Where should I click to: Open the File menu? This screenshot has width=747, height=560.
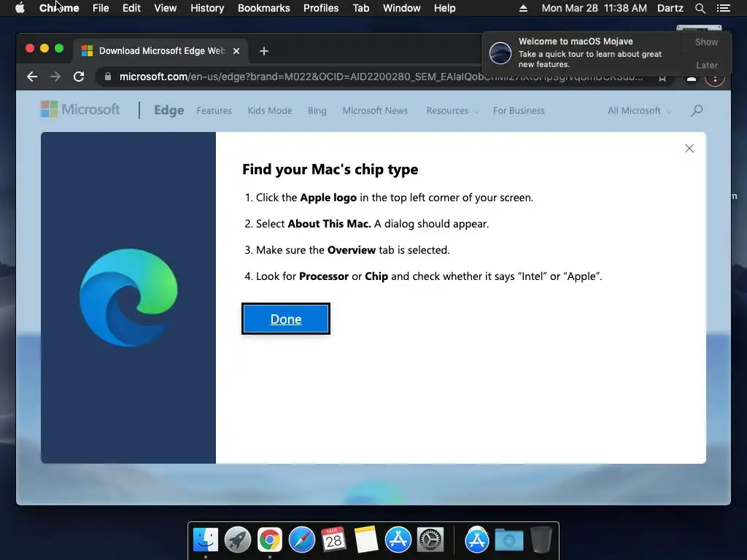pyautogui.click(x=101, y=8)
